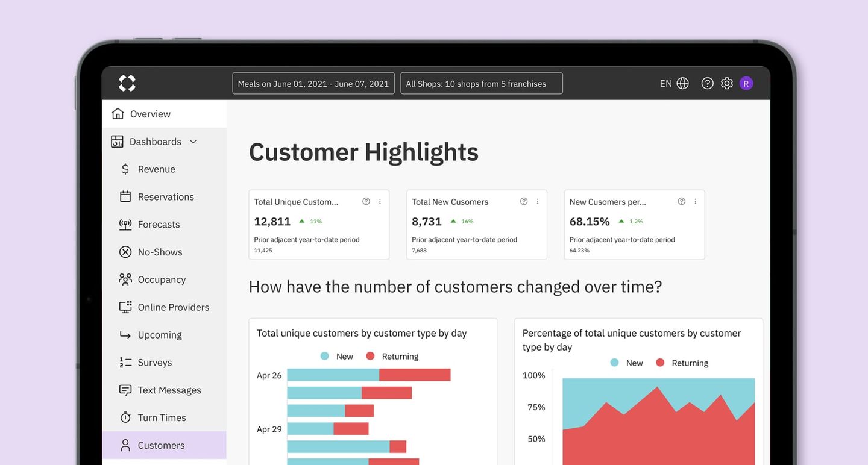This screenshot has width=868, height=465.
Task: Click the green 16% change indicator
Action: pos(462,221)
